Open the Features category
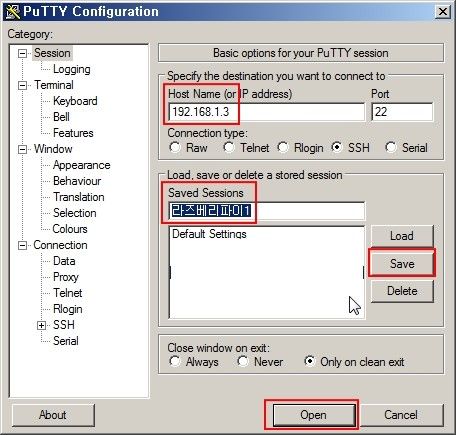 (73, 133)
